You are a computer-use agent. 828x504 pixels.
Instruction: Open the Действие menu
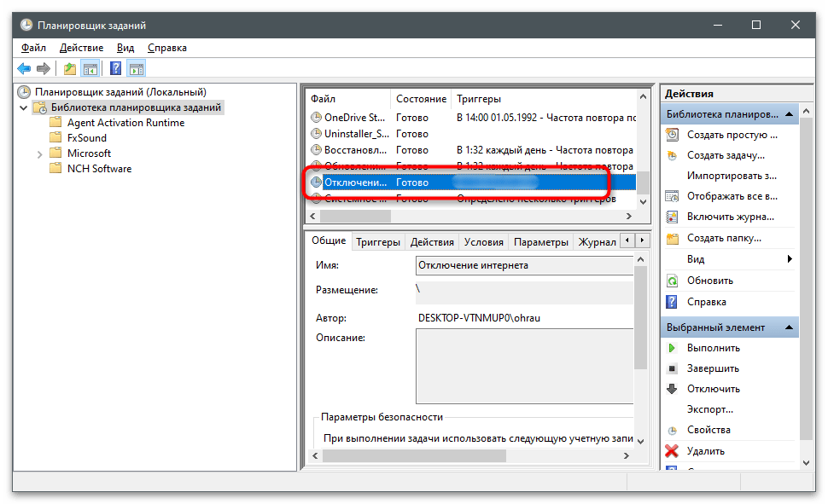[x=81, y=48]
